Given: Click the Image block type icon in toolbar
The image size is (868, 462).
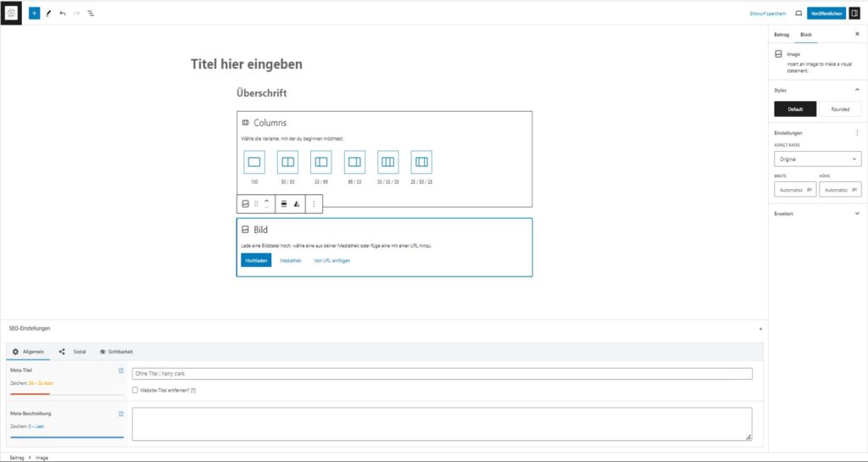Looking at the screenshot, I should click(x=246, y=203).
